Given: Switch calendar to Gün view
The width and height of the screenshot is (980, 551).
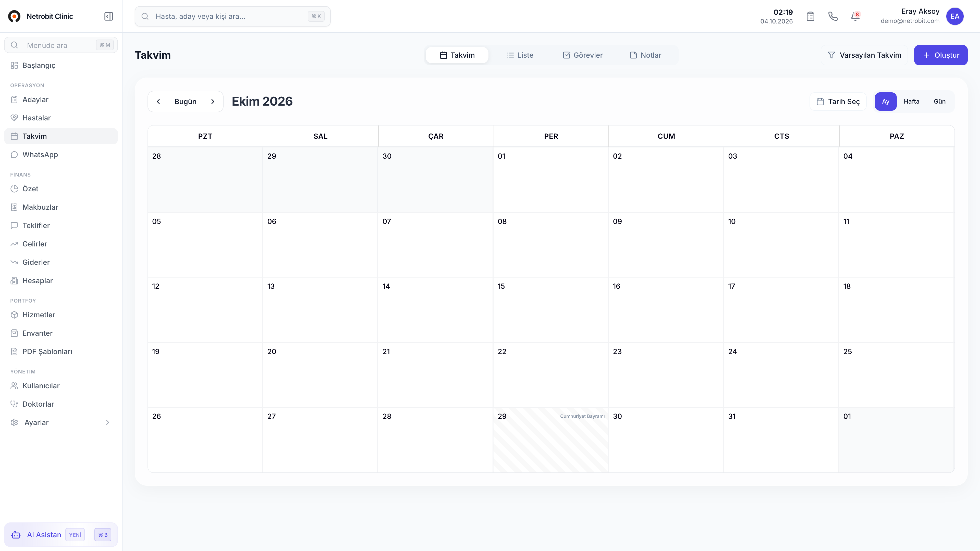Looking at the screenshot, I should click(939, 102).
